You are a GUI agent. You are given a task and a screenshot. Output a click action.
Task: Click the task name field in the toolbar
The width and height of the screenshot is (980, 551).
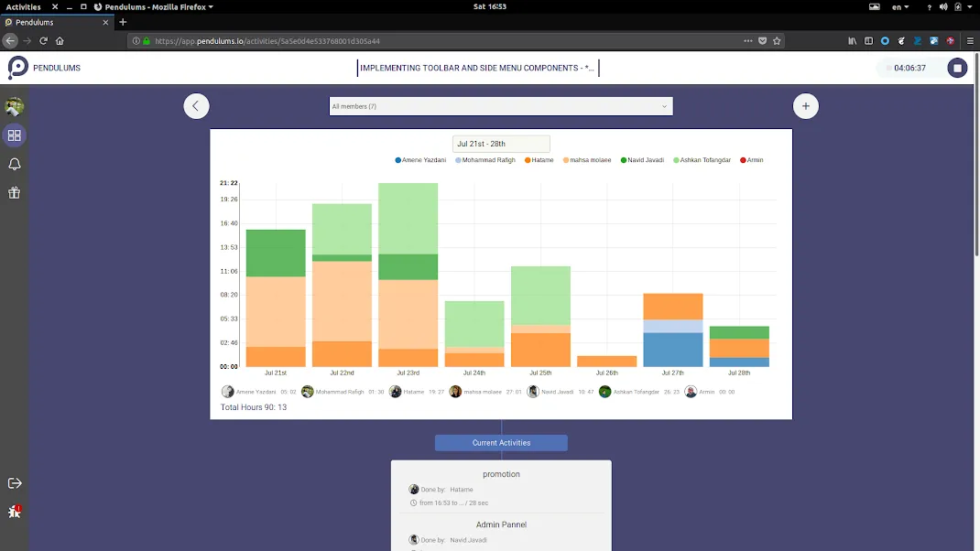click(476, 67)
